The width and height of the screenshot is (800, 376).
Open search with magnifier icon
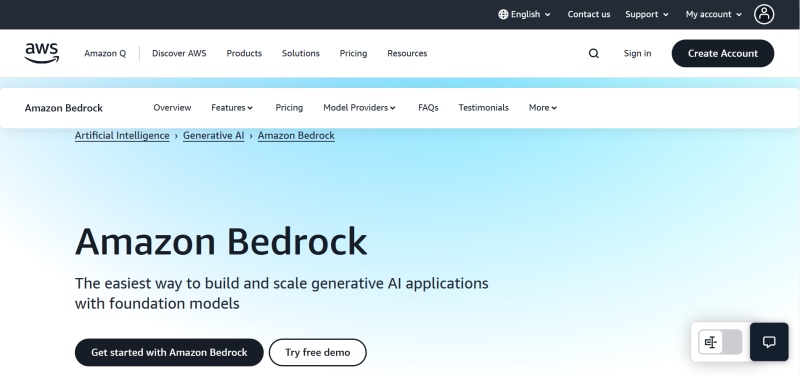[x=593, y=54]
